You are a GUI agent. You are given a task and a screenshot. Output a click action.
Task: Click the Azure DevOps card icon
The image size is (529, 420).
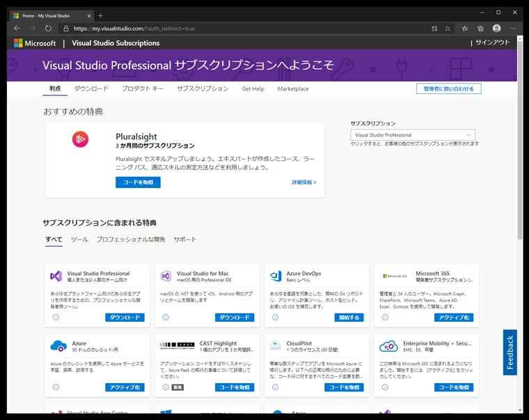(x=276, y=277)
